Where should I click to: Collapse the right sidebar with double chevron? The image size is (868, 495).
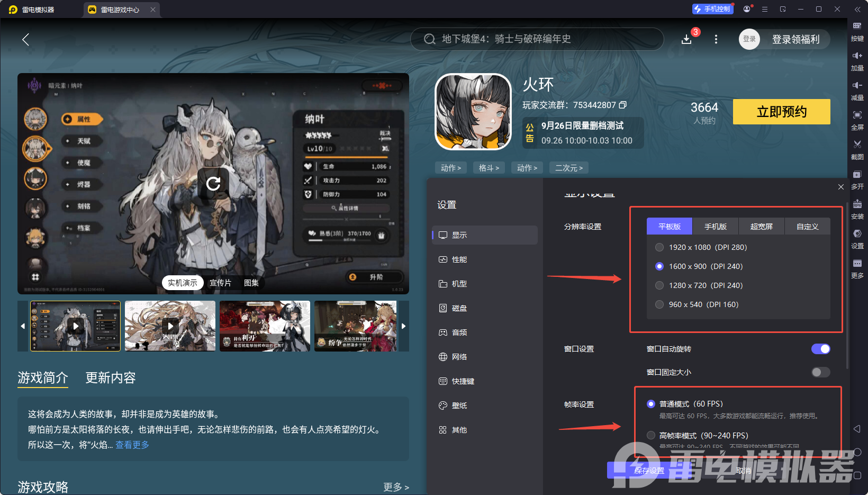pos(857,10)
